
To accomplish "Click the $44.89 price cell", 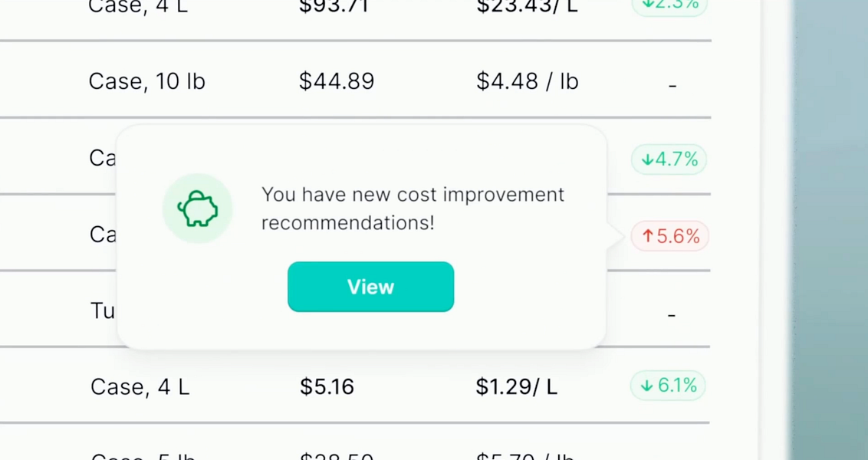I will pos(336,80).
